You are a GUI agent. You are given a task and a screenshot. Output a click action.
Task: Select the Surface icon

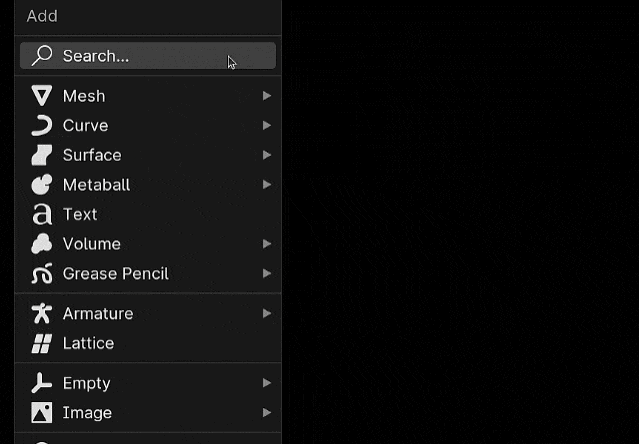coord(42,155)
